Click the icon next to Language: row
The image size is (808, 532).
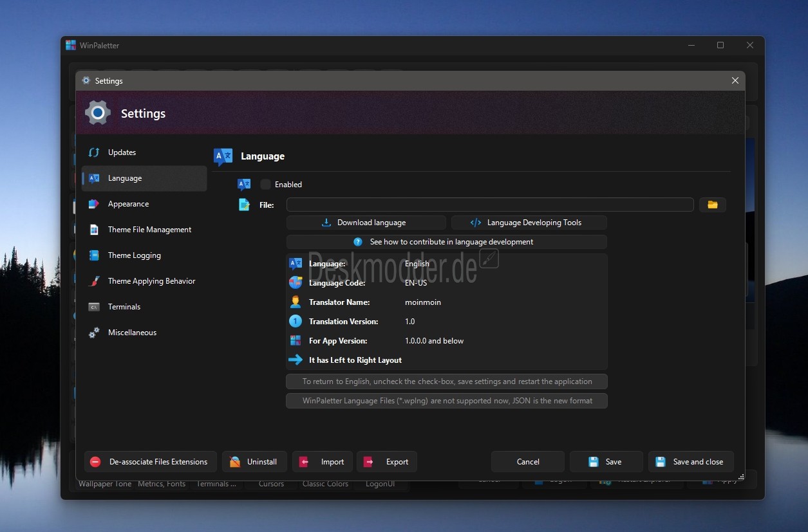[x=296, y=263]
